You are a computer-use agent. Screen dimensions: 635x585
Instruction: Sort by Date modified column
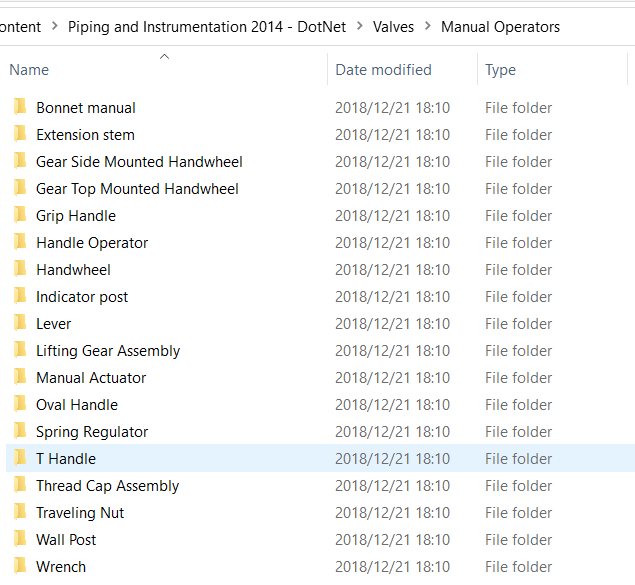(383, 70)
